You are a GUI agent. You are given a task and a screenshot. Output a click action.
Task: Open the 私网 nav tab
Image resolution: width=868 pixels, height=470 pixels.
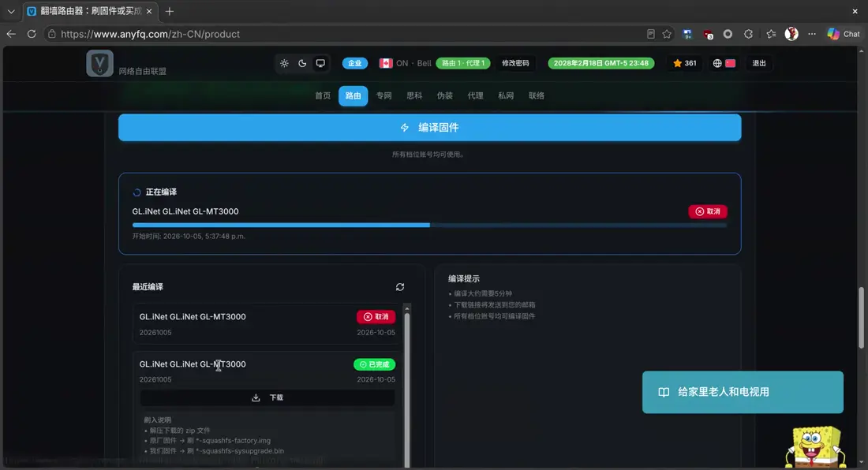tap(505, 95)
